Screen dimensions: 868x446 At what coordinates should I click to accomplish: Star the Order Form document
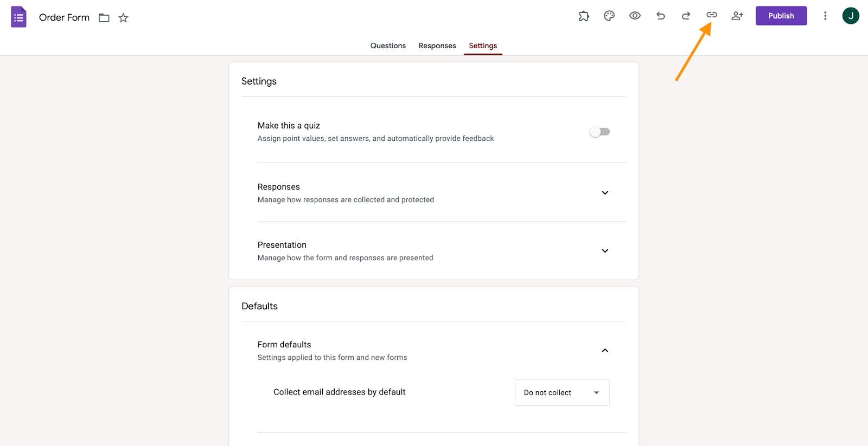pos(124,18)
